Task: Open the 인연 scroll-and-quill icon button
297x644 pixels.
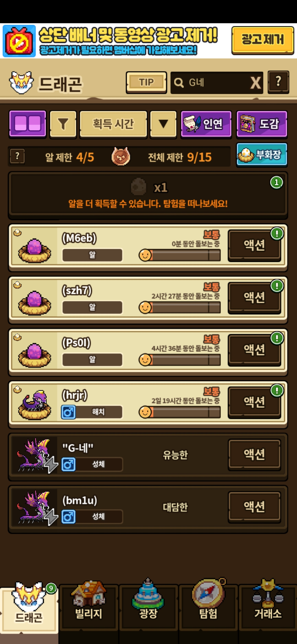Action: pyautogui.click(x=206, y=124)
